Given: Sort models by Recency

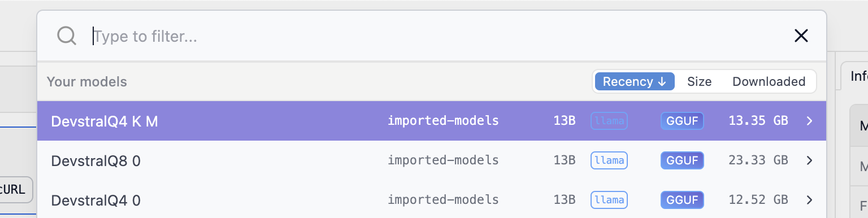Looking at the screenshot, I should (x=635, y=81).
